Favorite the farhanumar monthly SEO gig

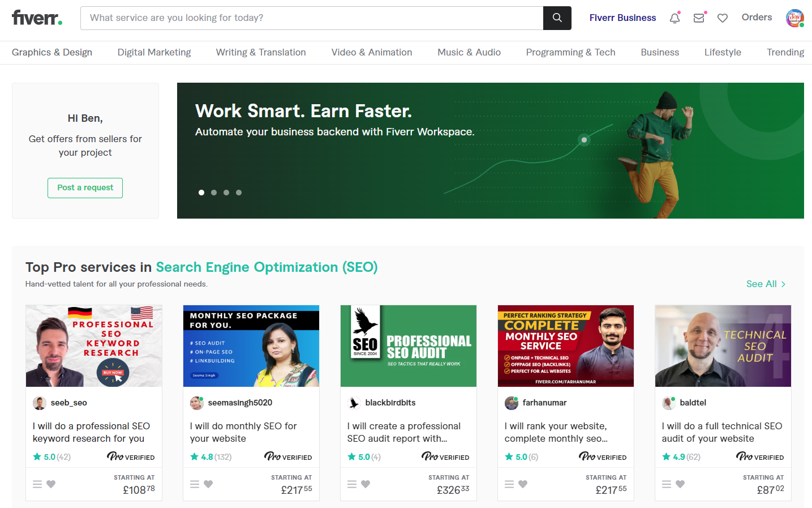click(523, 484)
